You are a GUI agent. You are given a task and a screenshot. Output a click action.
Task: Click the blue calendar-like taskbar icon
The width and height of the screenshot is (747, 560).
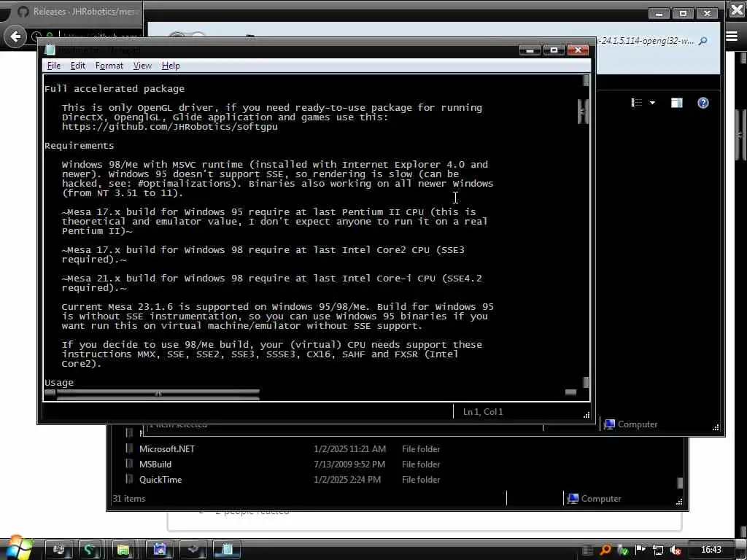pos(158,550)
